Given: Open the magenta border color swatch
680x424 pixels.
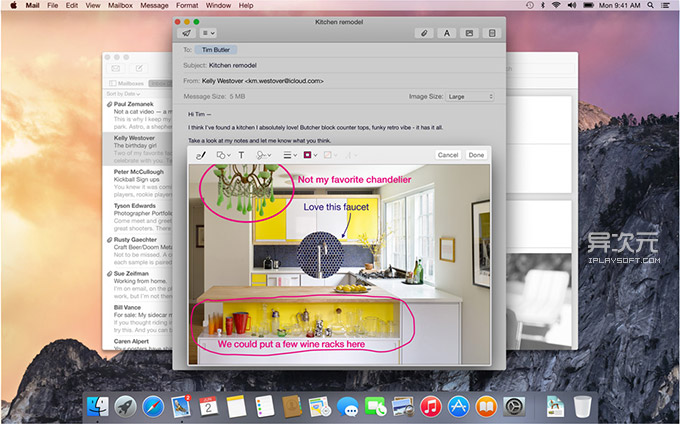Looking at the screenshot, I should 310,155.
